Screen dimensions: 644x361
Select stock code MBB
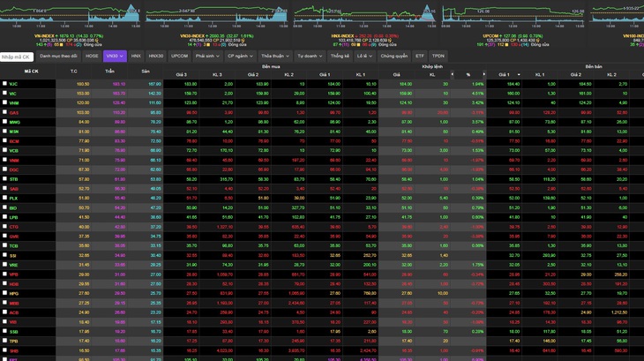point(14,303)
